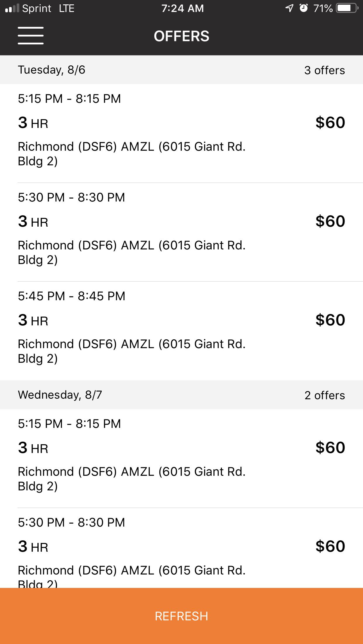The width and height of the screenshot is (363, 644).
Task: Tap the battery indicator icon
Action: click(345, 8)
